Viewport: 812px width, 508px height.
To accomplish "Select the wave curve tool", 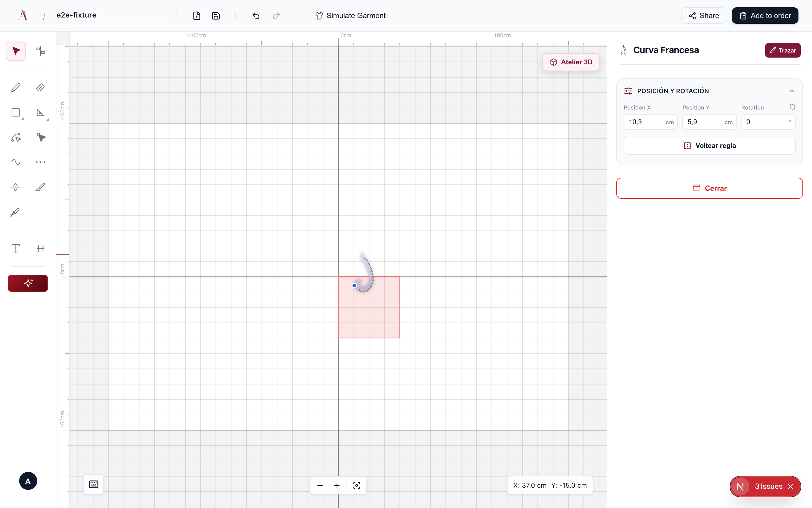I will pyautogui.click(x=16, y=162).
